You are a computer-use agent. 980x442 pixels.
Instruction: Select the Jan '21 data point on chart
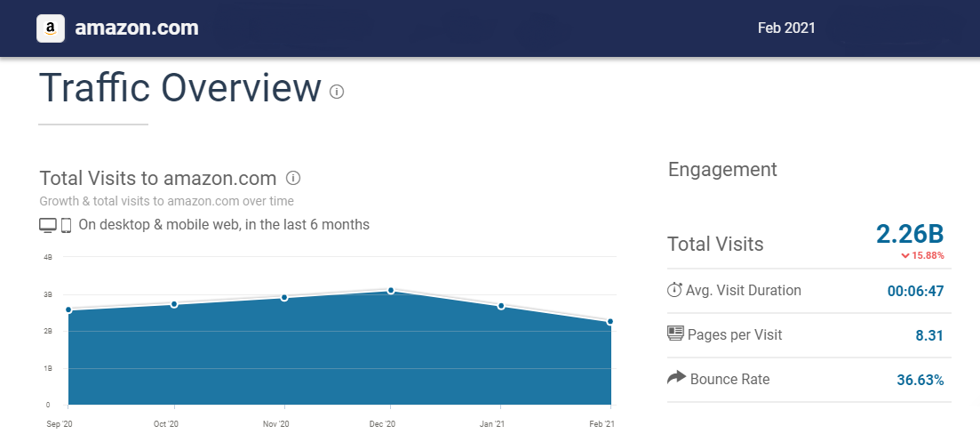coord(501,306)
